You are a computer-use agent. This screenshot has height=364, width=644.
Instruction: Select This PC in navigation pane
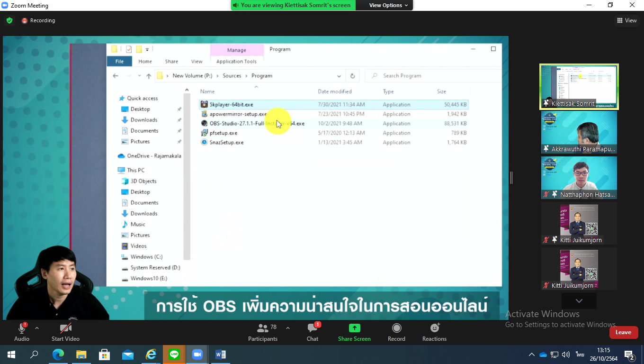[x=135, y=170]
